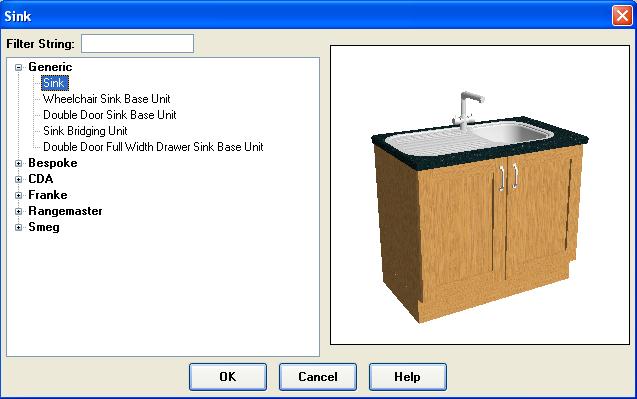Expand the Bespoke category
The height and width of the screenshot is (399, 637).
point(18,163)
